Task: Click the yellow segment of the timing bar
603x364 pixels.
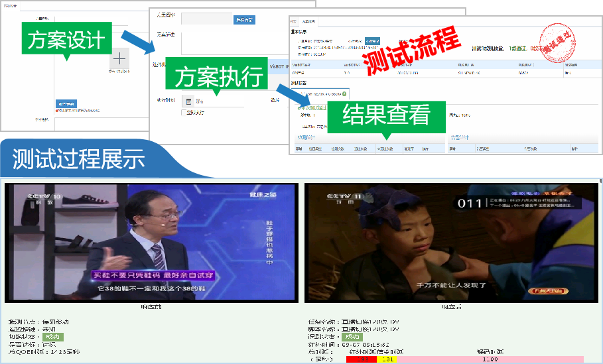Action: click(387, 359)
